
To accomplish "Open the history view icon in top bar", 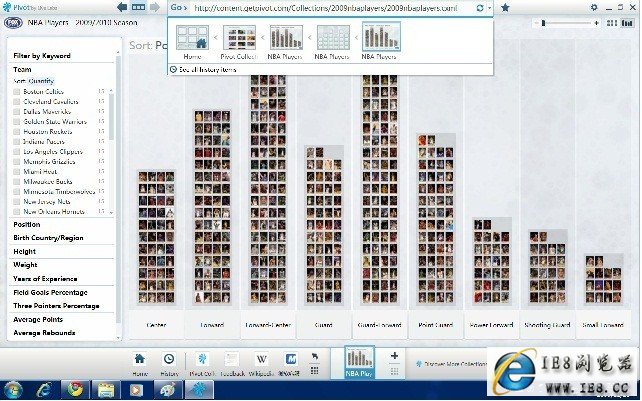I will pyautogui.click(x=138, y=7).
